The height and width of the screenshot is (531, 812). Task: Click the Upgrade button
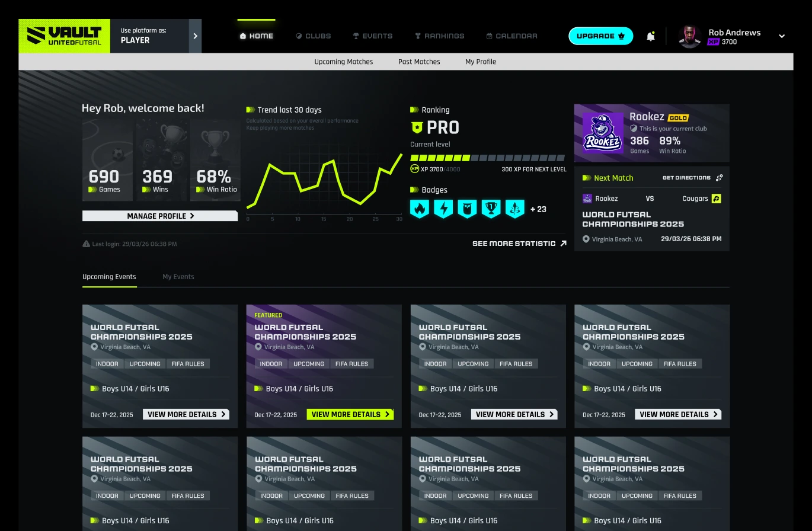[601, 36]
